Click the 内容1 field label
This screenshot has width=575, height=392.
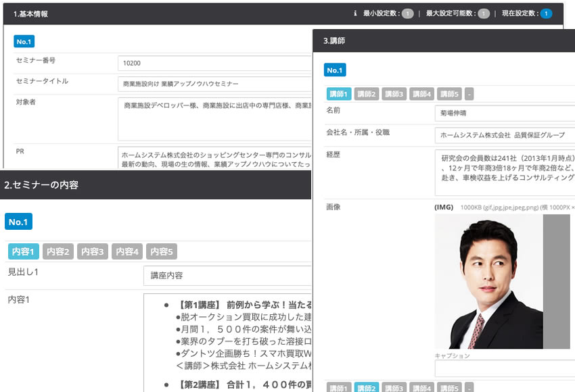pyautogui.click(x=19, y=299)
